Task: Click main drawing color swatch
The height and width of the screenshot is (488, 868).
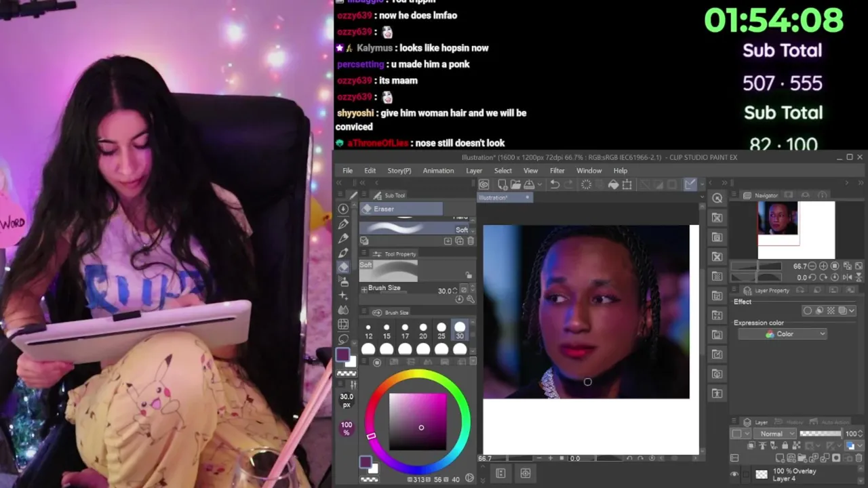Action: coord(342,355)
